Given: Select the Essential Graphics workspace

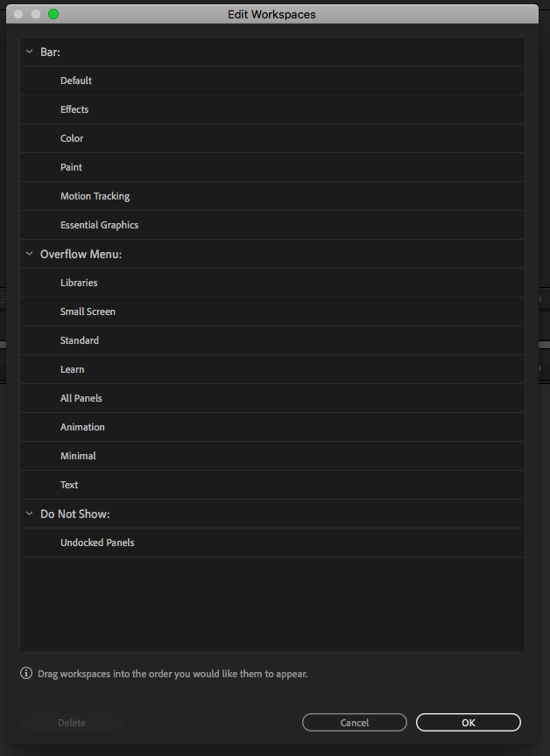Looking at the screenshot, I should (x=99, y=224).
